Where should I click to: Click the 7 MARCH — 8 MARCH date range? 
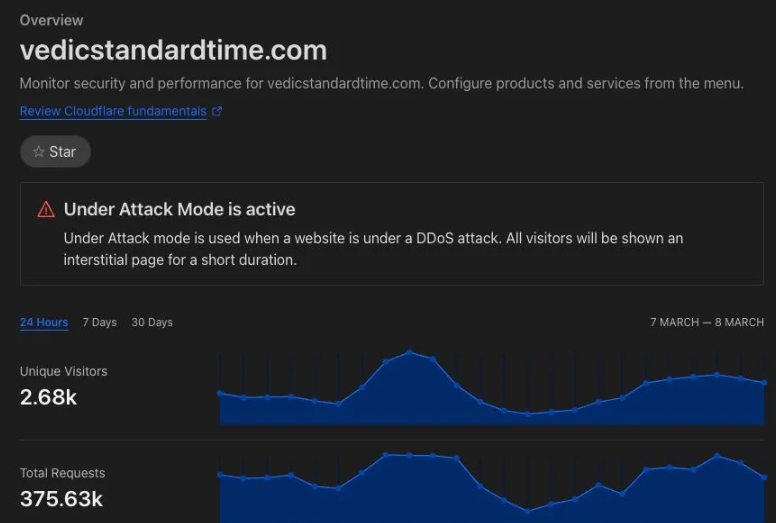click(x=707, y=322)
